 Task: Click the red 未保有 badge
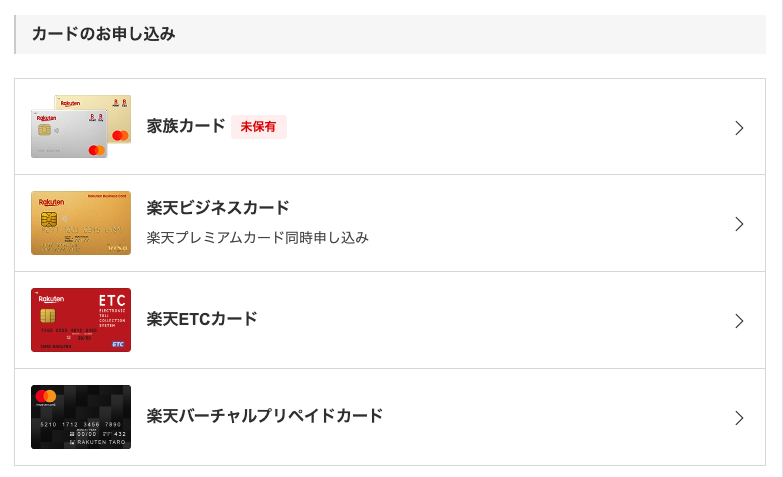258,127
